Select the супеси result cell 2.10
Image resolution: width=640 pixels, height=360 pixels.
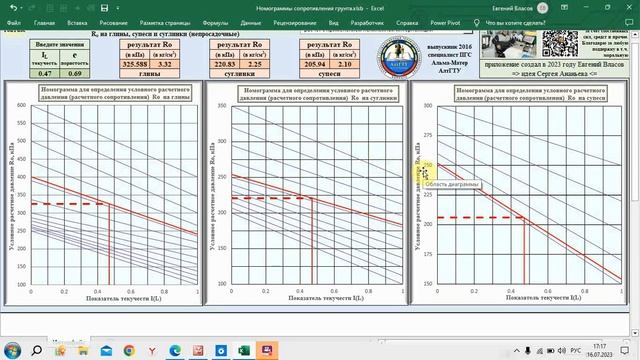pos(344,64)
